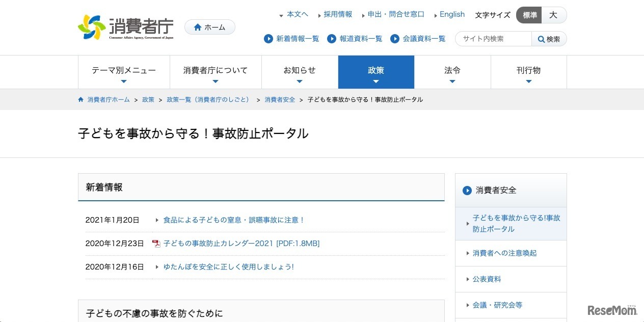This screenshot has width=644, height=322.
Task: Open 新着情報一覧 list
Action: (x=298, y=39)
